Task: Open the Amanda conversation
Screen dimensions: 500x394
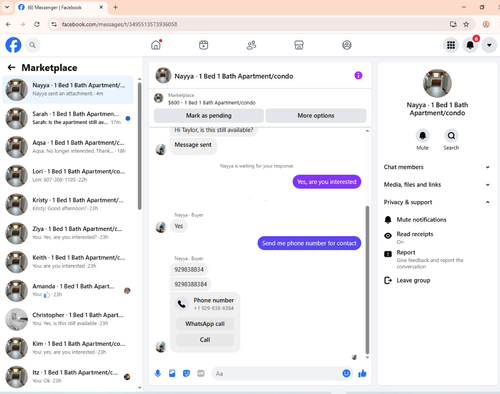Action: coord(68,290)
